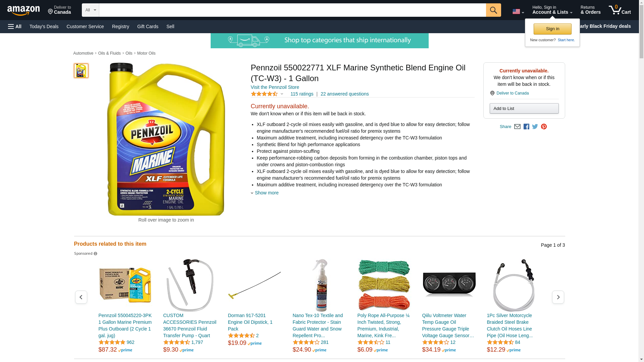
Task: Select the Gift Cards navigation item
Action: [x=148, y=26]
